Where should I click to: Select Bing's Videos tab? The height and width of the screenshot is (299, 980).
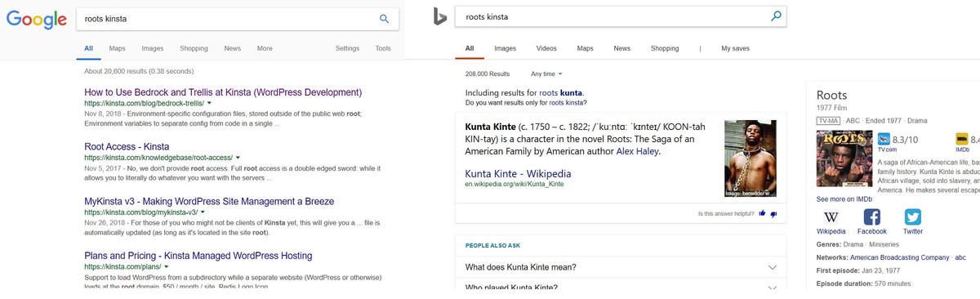[546, 48]
